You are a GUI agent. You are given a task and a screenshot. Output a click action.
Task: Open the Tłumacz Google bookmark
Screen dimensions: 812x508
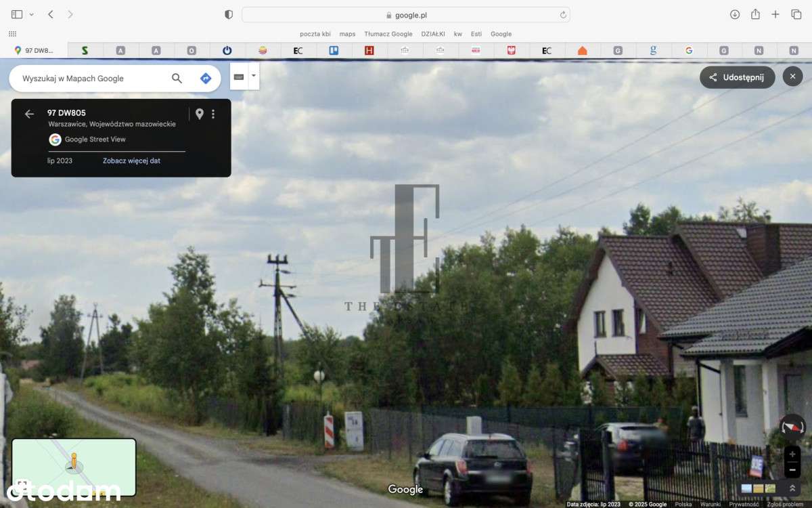388,34
